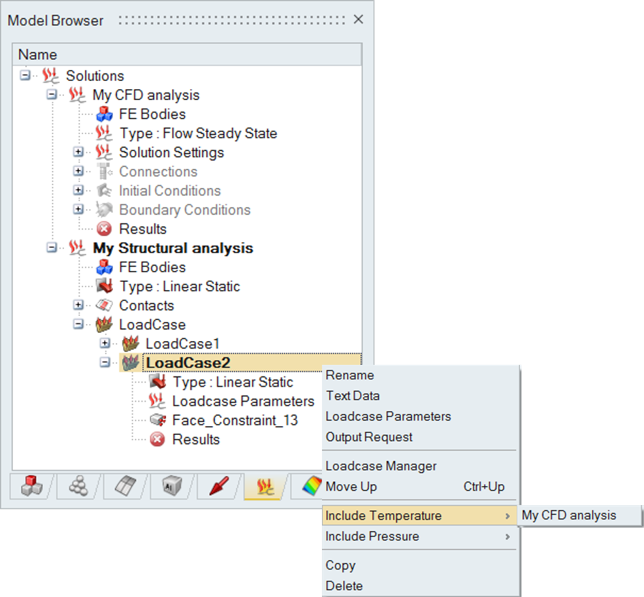This screenshot has width=644, height=597.
Task: Click the Name column header
Action: tap(187, 54)
